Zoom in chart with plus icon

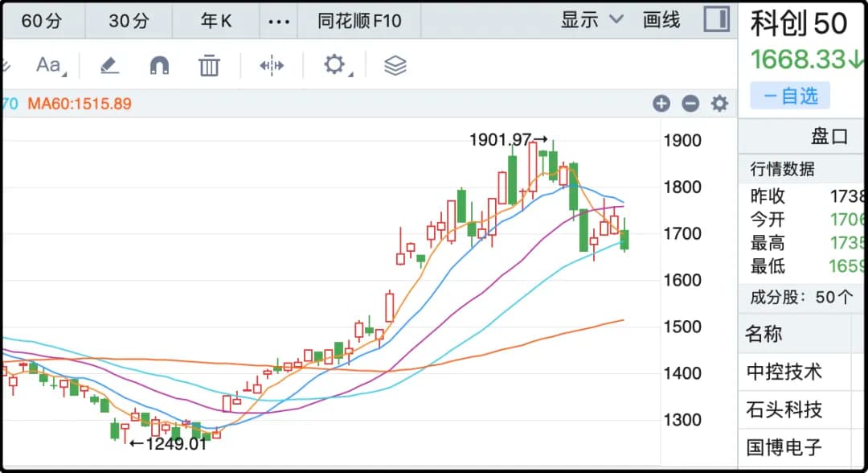click(x=661, y=103)
